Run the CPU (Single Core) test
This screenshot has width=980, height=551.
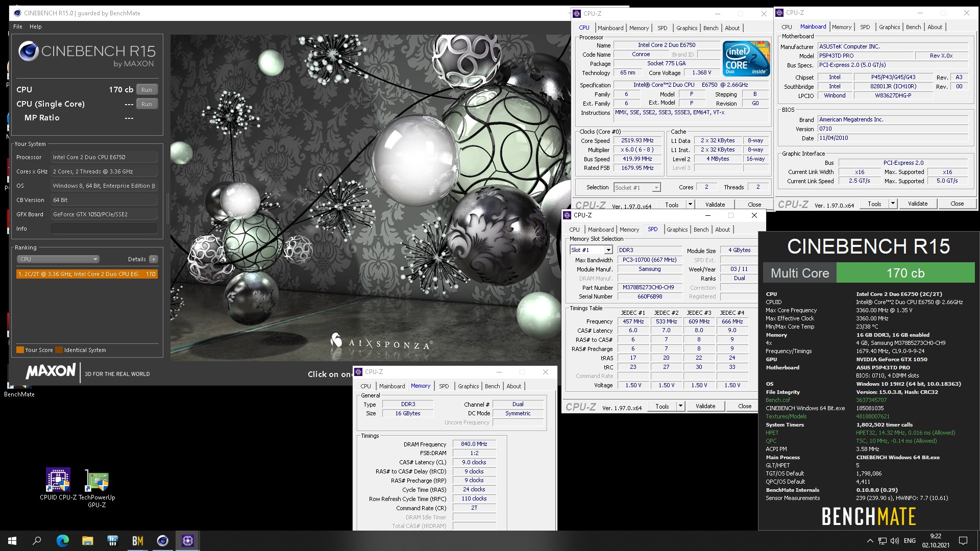click(x=146, y=104)
